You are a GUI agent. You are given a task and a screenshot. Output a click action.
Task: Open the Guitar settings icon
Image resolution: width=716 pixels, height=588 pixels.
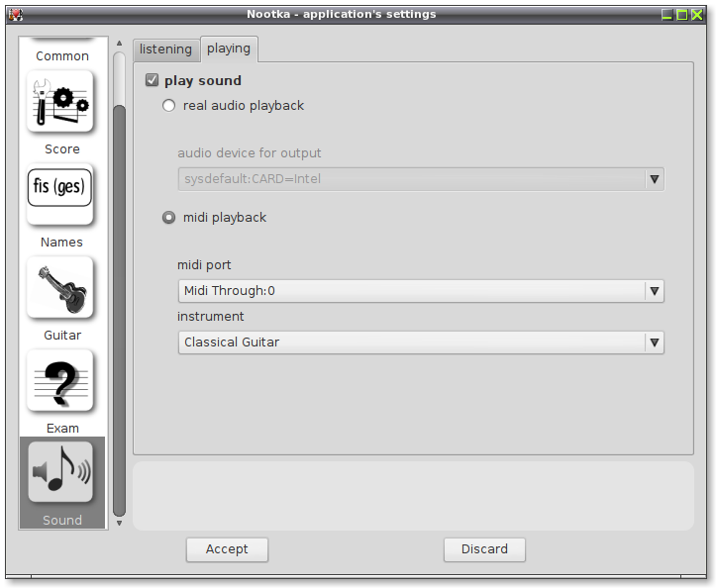click(60, 288)
